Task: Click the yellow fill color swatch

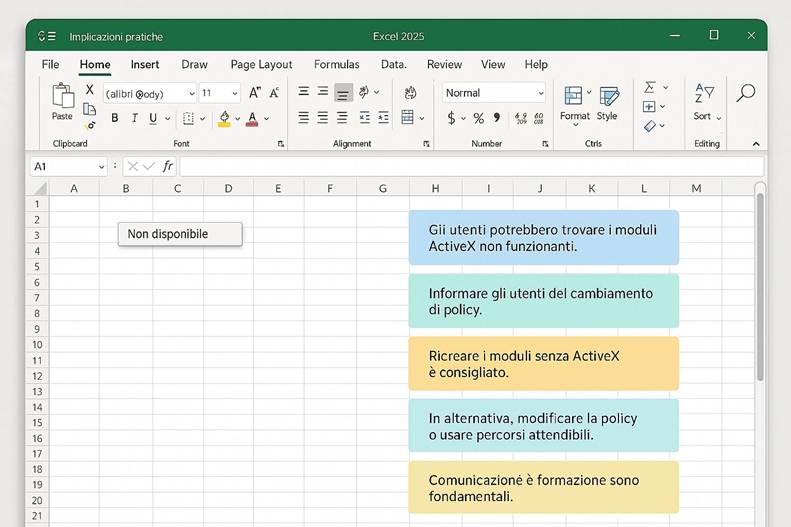Action: click(x=224, y=118)
